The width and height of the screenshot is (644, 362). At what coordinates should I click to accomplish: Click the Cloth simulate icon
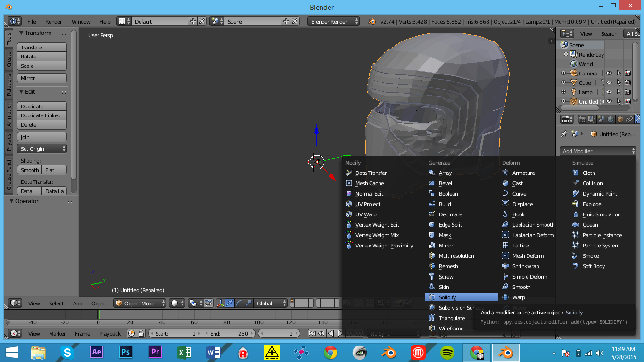pos(576,173)
